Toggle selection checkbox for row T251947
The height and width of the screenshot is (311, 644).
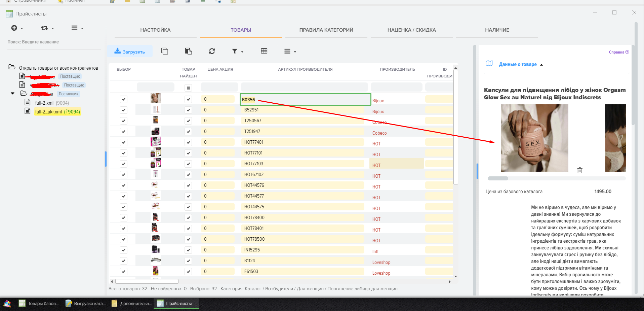click(x=124, y=132)
